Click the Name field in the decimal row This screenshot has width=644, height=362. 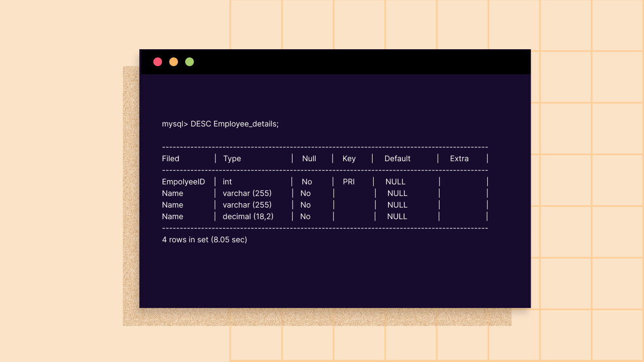click(173, 217)
